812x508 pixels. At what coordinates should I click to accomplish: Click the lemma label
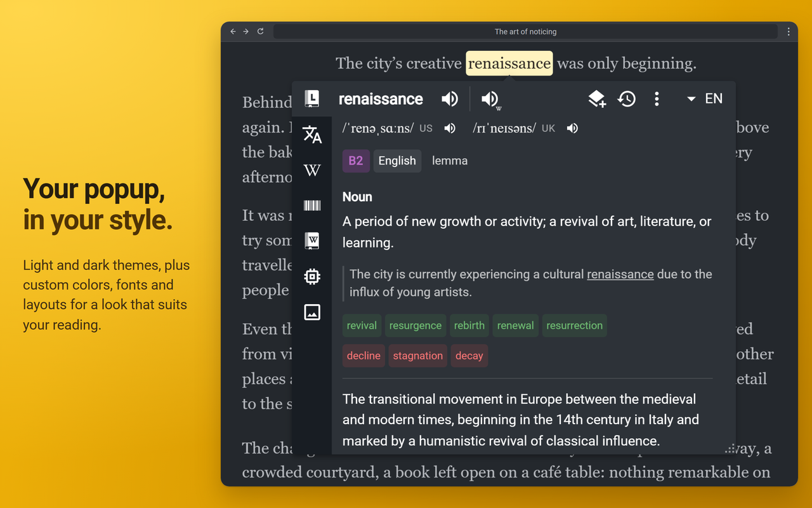click(x=450, y=161)
